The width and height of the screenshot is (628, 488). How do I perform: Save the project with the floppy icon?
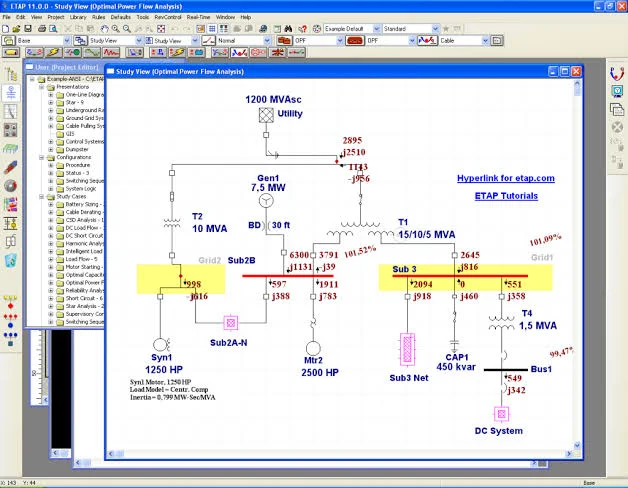tap(28, 29)
